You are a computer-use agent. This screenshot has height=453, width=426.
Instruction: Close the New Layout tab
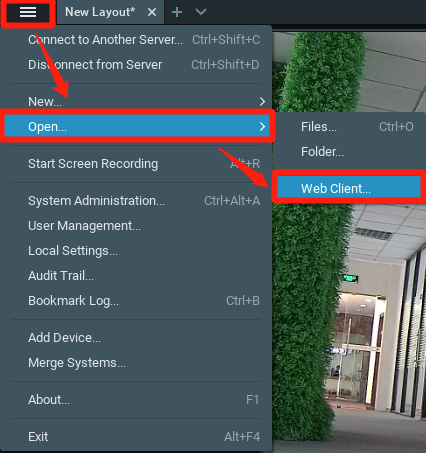(x=152, y=12)
